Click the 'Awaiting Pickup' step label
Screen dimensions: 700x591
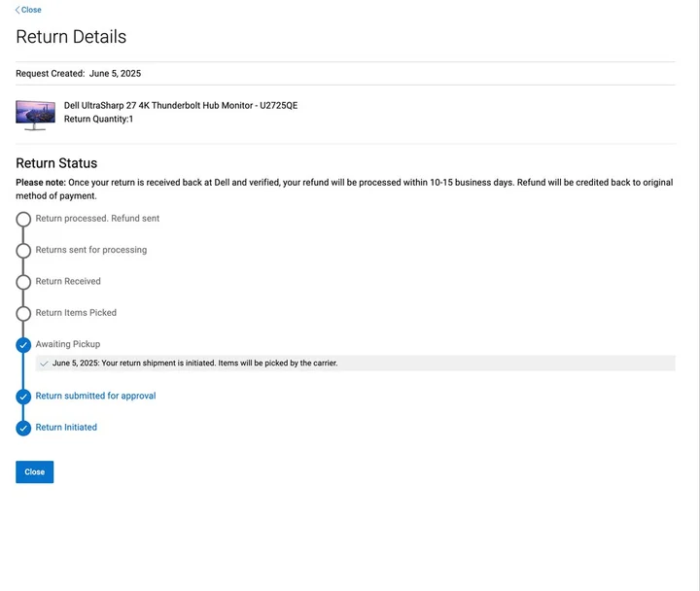click(x=68, y=344)
